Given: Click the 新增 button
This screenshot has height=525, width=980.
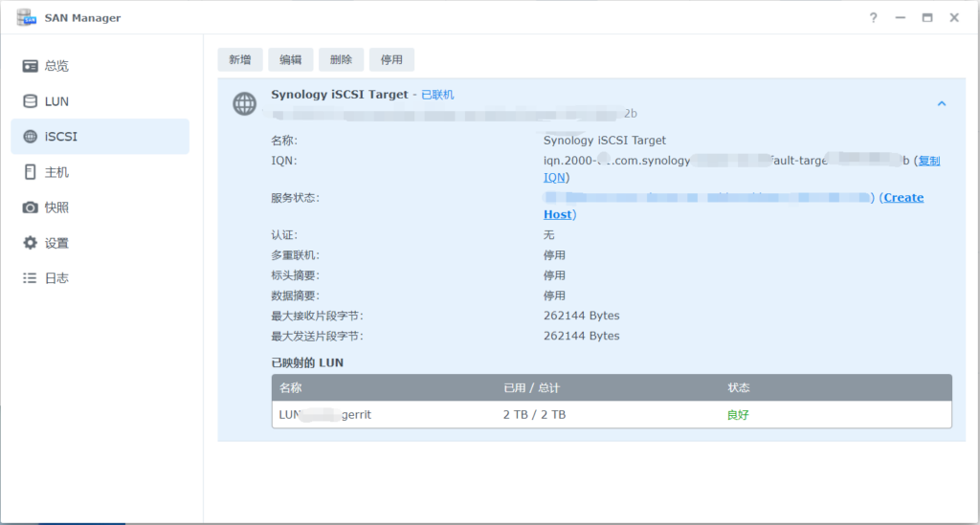Looking at the screenshot, I should point(240,59).
